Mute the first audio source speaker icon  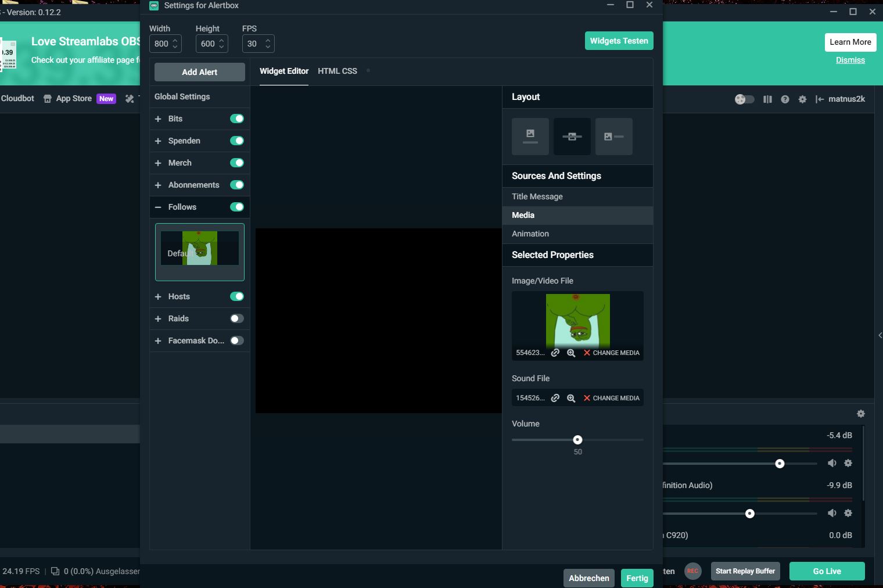click(832, 463)
